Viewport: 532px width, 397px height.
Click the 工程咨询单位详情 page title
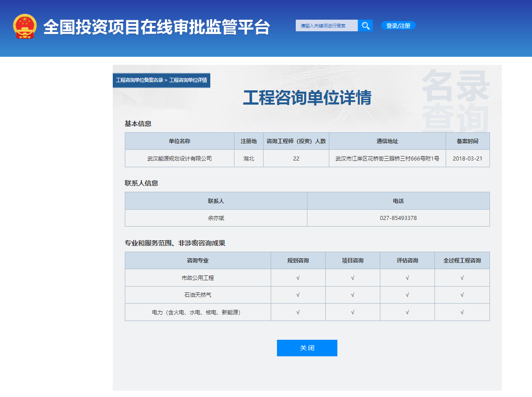(307, 97)
